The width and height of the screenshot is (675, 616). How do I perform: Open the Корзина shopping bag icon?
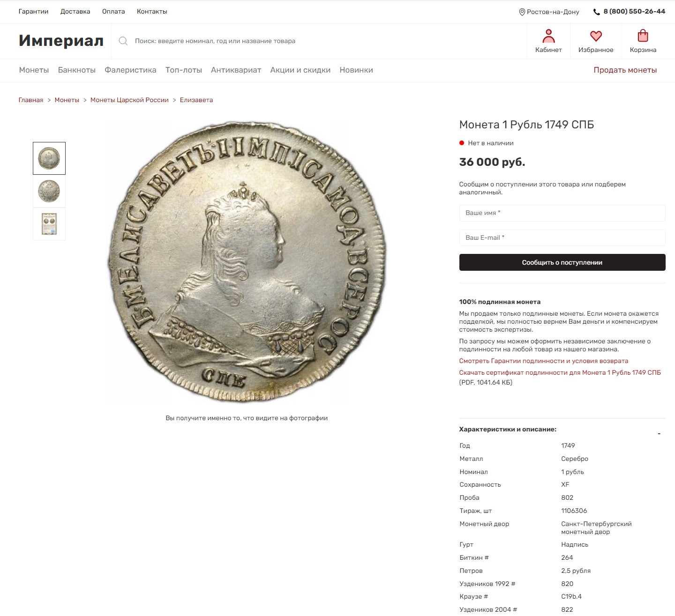click(x=643, y=36)
